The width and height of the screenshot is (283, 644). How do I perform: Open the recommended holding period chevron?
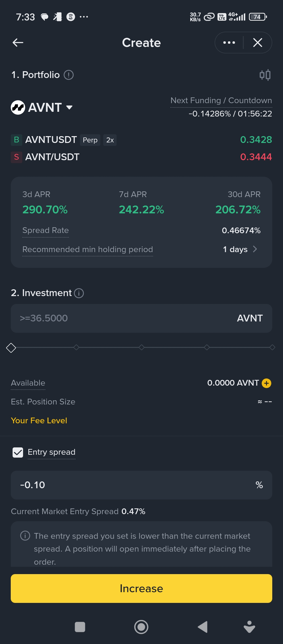tap(255, 249)
